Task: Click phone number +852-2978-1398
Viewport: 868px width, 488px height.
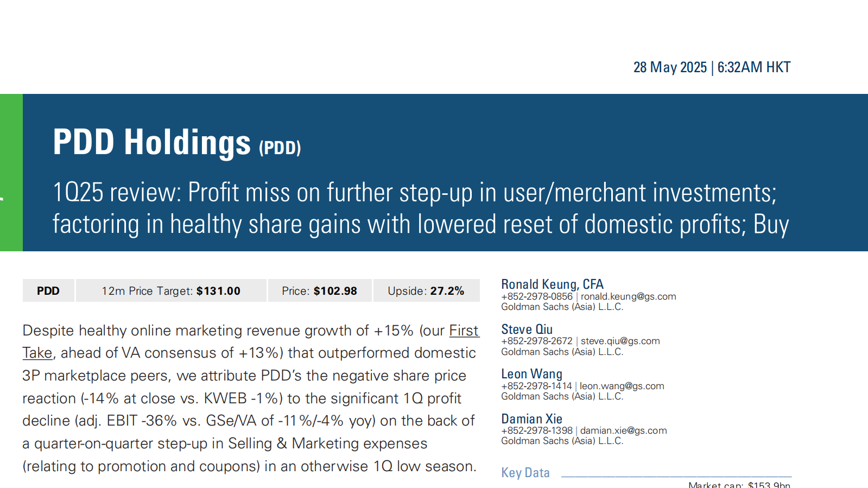Action: coord(536,430)
